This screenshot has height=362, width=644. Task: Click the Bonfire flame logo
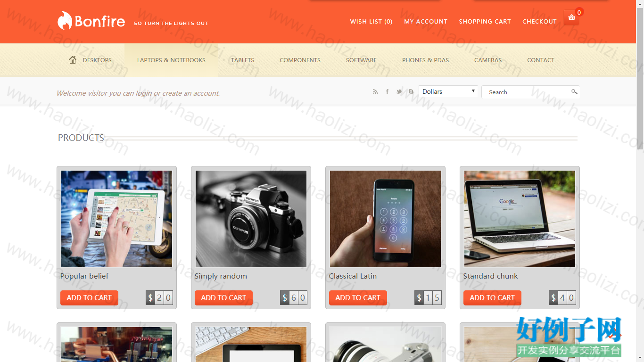pyautogui.click(x=65, y=21)
